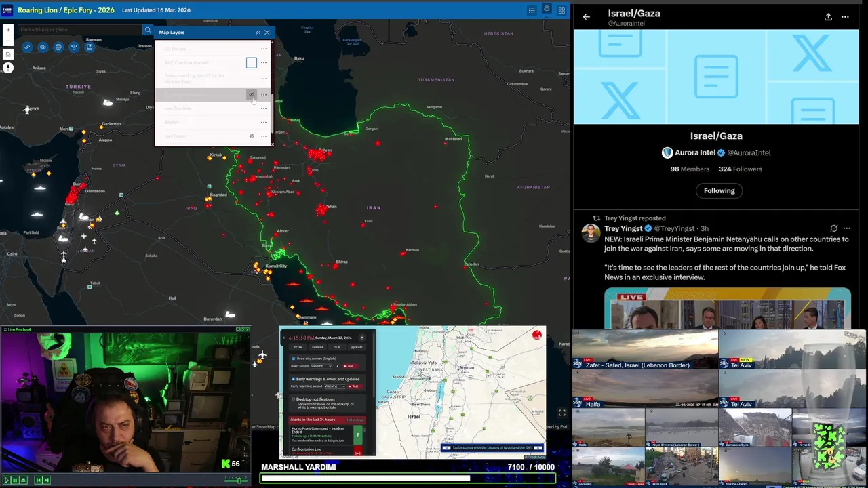Skip to previous in Live Feed player
868x488 pixels.
[x=39, y=480]
